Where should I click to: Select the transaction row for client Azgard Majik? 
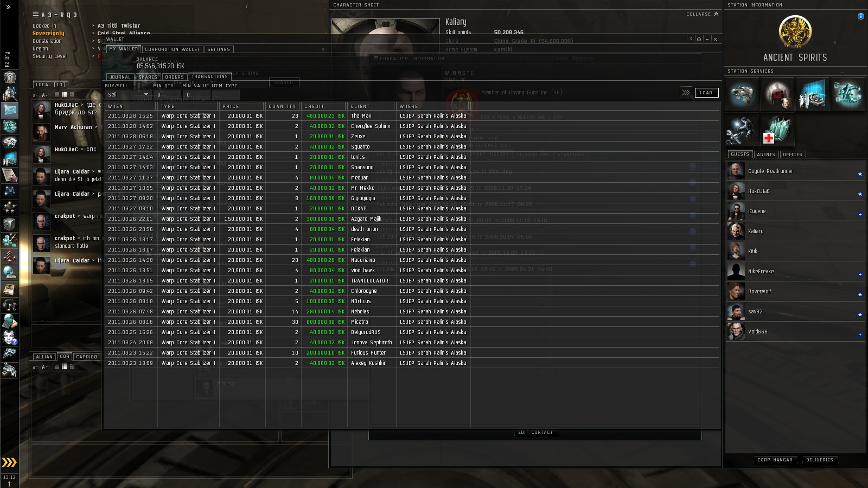412,219
